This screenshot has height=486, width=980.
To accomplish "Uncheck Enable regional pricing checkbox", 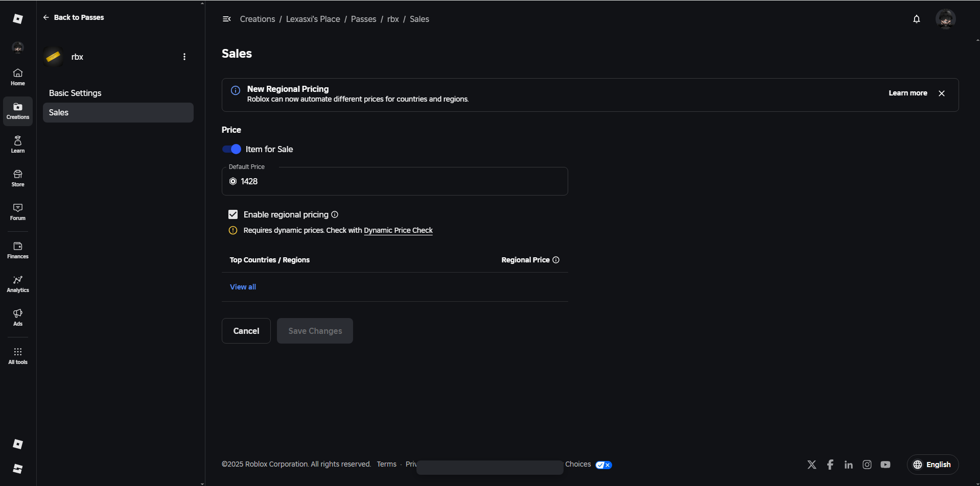I will (x=233, y=214).
